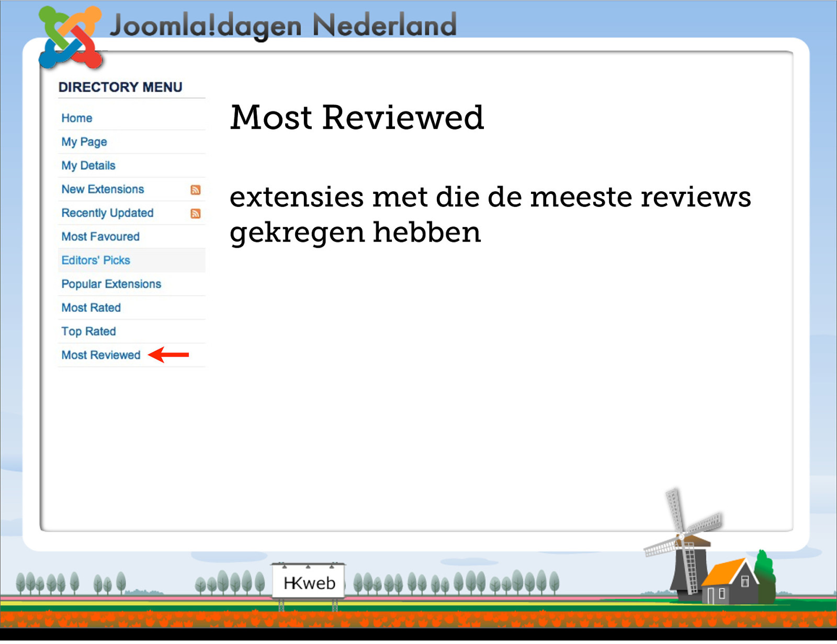This screenshot has width=837, height=644.
Task: Open the Home menu item
Action: pyautogui.click(x=77, y=118)
